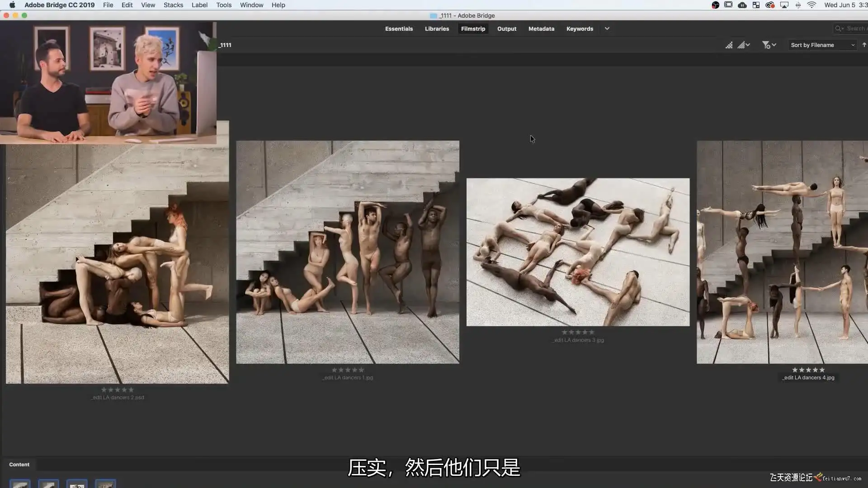Click the AirPlay display icon
The height and width of the screenshot is (488, 868).
coord(784,5)
